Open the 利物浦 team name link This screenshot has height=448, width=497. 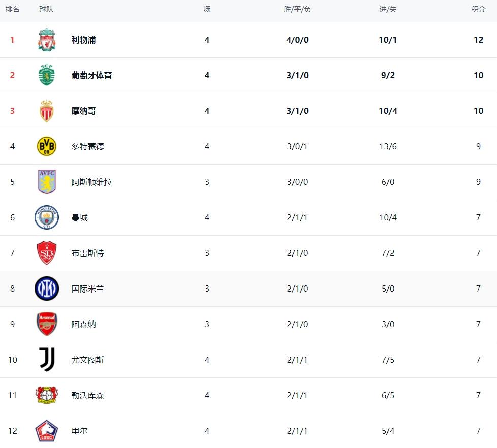point(83,40)
